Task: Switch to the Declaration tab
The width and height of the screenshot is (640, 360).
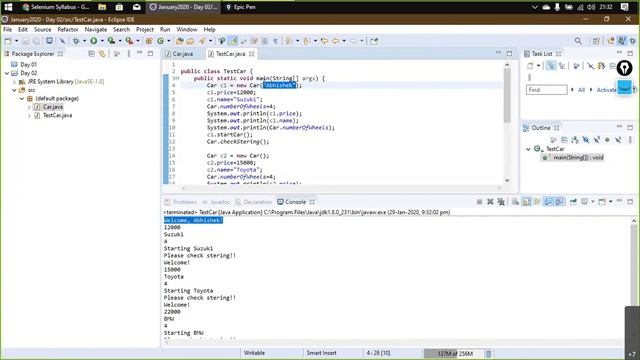Action: [253, 202]
